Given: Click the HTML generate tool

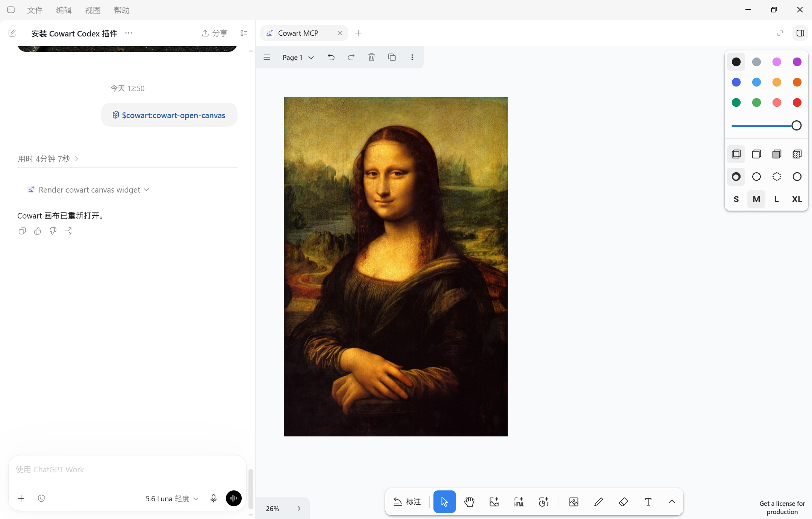Looking at the screenshot, I should coord(519,502).
